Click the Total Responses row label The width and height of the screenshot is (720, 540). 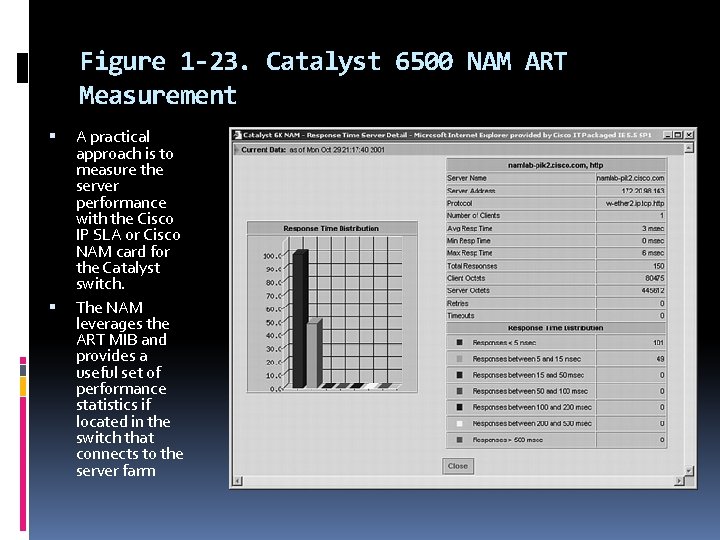coord(472,266)
